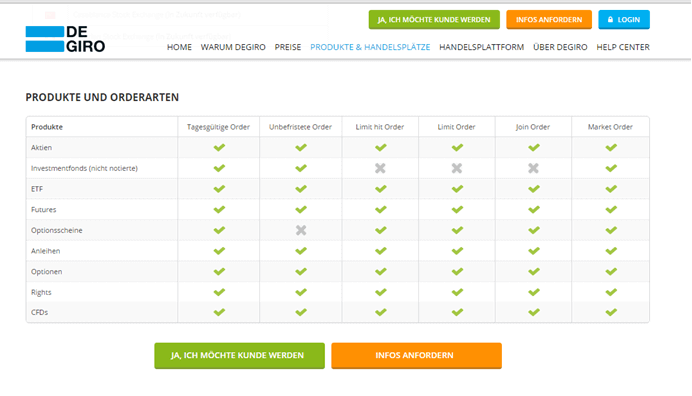Click the 'CFDs' row label
This screenshot has width=692, height=396.
pyautogui.click(x=39, y=313)
